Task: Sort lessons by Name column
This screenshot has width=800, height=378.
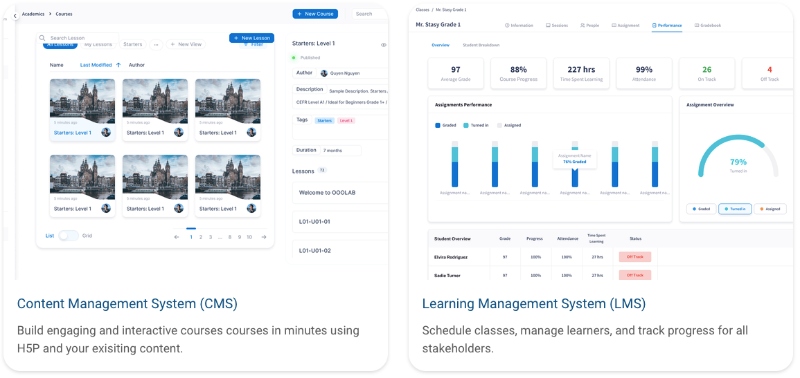Action: pyautogui.click(x=57, y=65)
